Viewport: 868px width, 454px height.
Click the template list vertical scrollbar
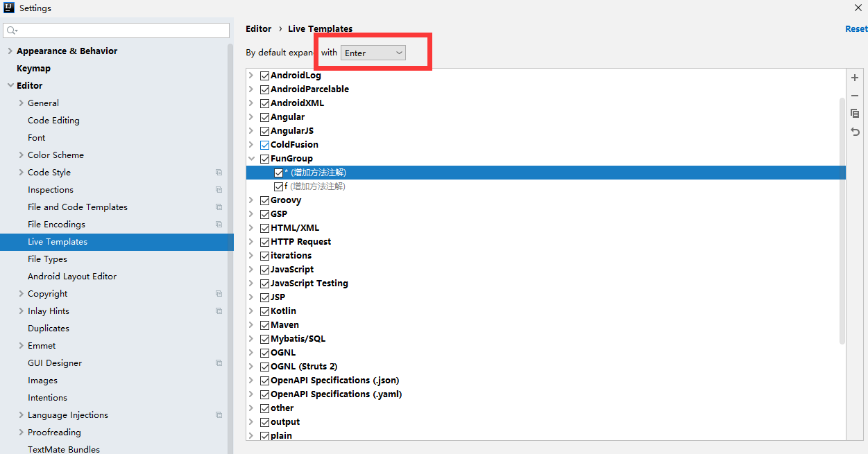coord(842,220)
